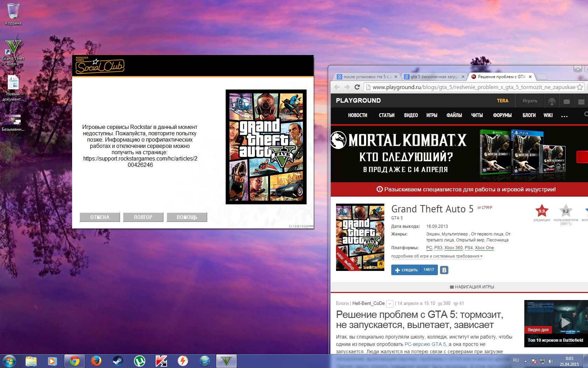
Task: Close the 'Решение проблем с GTA' tab
Action: click(x=530, y=77)
